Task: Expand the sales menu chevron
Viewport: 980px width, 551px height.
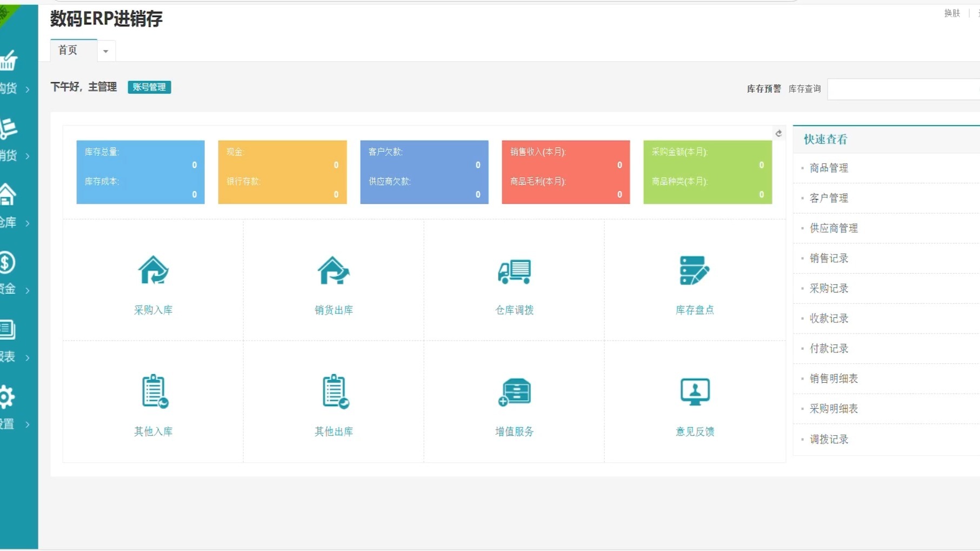Action: point(28,156)
